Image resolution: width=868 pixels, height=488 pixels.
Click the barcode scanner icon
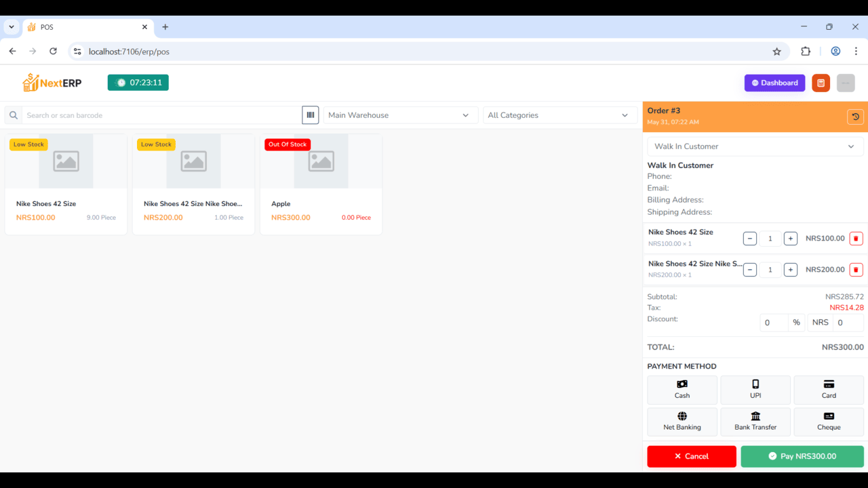pyautogui.click(x=311, y=115)
